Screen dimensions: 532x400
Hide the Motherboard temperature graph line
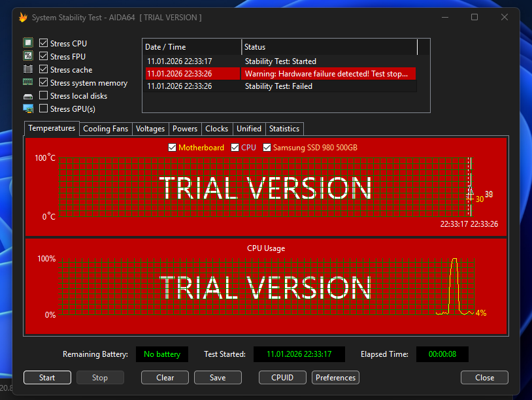click(x=173, y=148)
